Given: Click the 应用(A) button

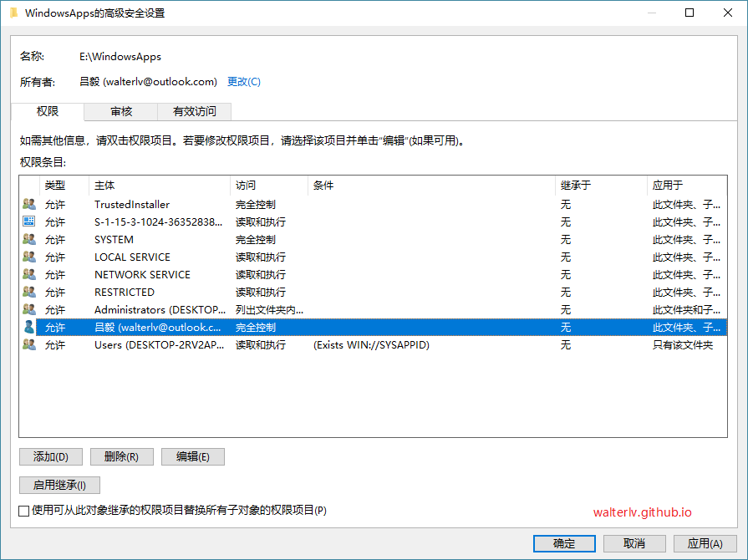Looking at the screenshot, I should [x=705, y=543].
